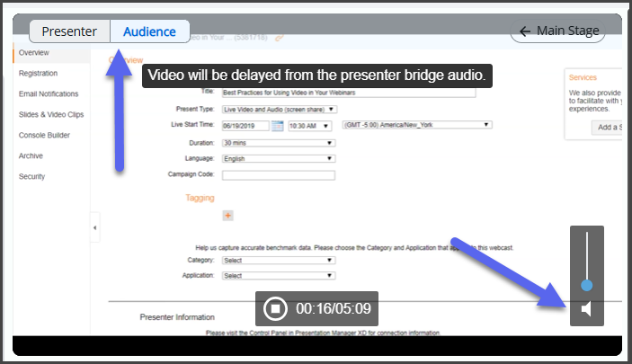The image size is (632, 364).
Task: Click the playback time 00:16/05:09
Action: (334, 309)
